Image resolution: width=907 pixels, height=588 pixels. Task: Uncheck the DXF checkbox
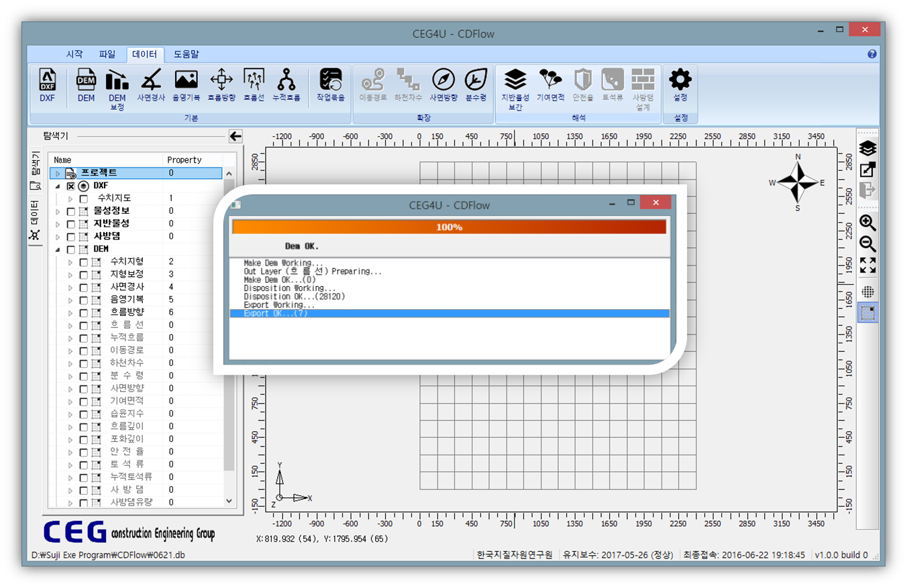point(71,186)
